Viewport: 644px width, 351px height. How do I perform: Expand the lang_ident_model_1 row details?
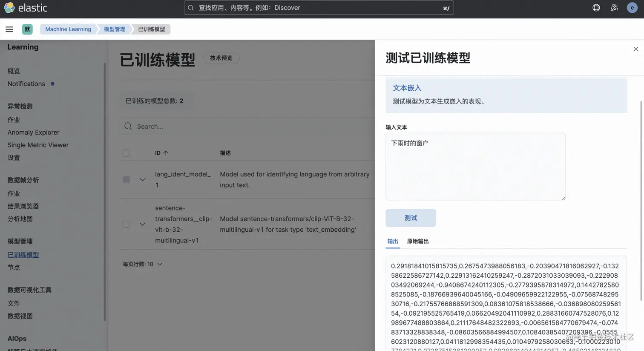[x=142, y=179]
